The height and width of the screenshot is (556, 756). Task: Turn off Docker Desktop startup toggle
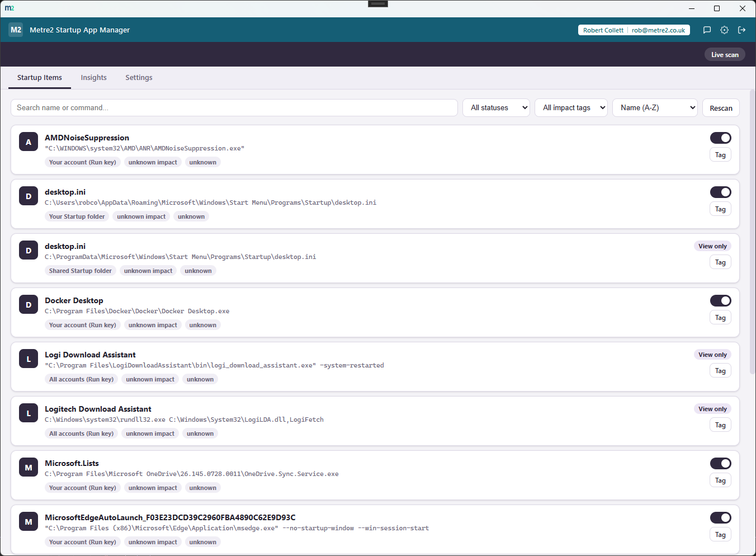click(x=721, y=300)
